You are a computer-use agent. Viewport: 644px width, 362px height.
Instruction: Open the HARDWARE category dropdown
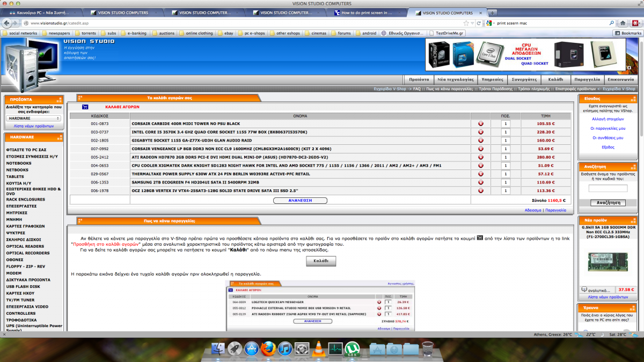(34, 118)
